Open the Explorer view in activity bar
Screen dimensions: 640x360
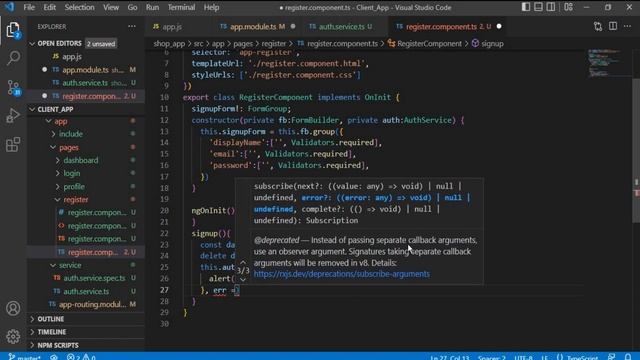click(13, 29)
